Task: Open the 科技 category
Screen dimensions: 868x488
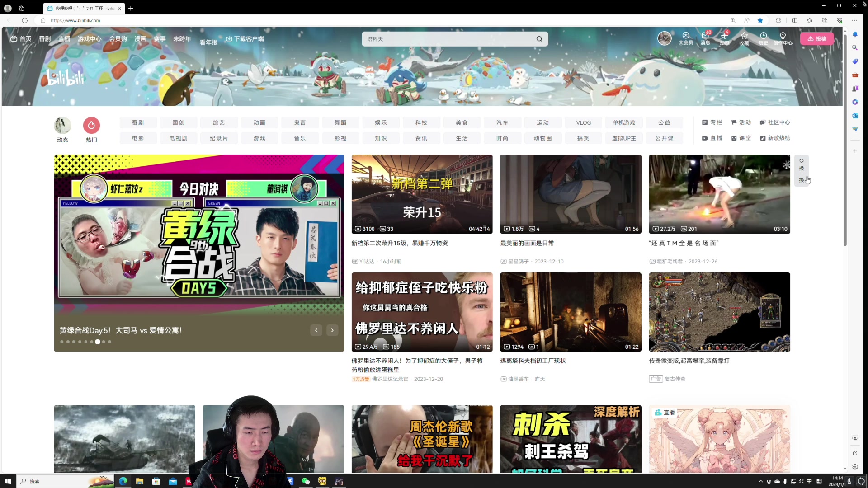Action: [x=421, y=122]
